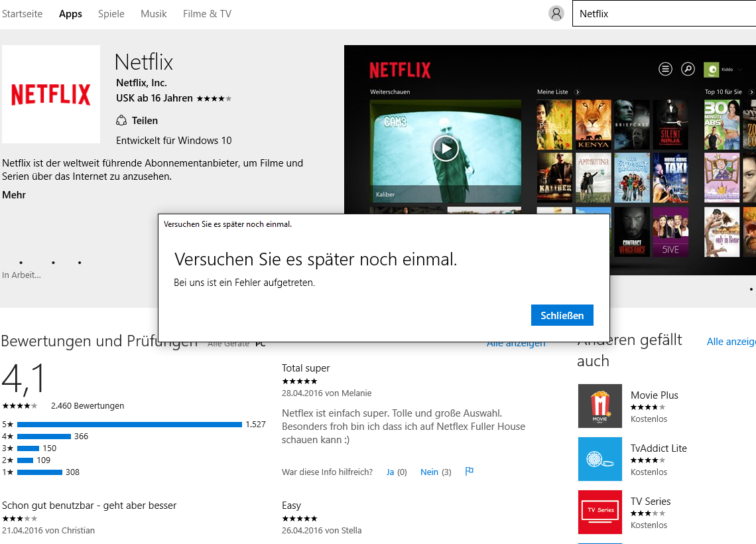756x544 pixels.
Task: Open the Movie Plus app icon
Action: tap(599, 406)
